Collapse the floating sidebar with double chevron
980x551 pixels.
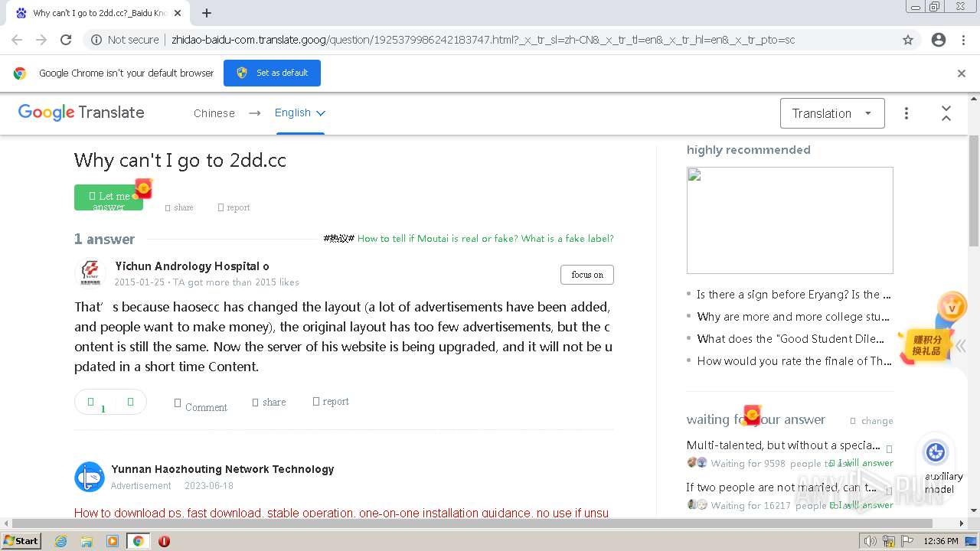pos(960,346)
